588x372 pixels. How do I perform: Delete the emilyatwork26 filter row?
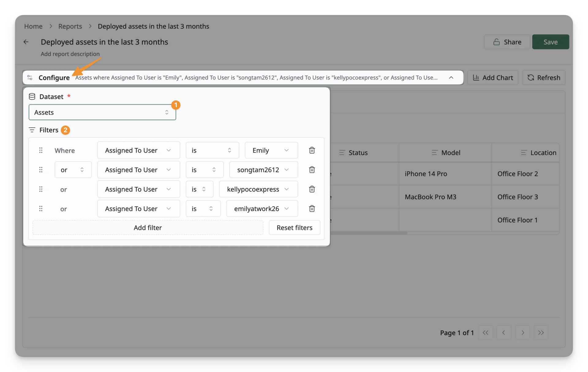(312, 209)
